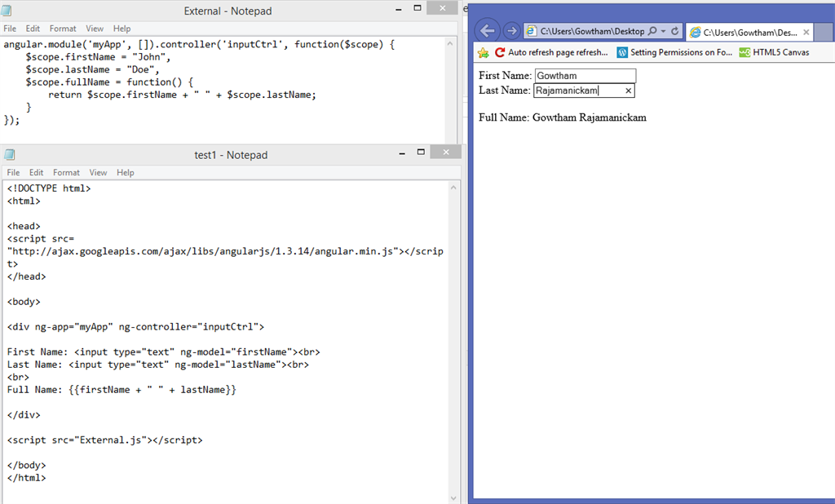Screen dimensions: 835x504
Task: Click the '<!DOCTYPE html>' line in test1
Action: coord(49,188)
